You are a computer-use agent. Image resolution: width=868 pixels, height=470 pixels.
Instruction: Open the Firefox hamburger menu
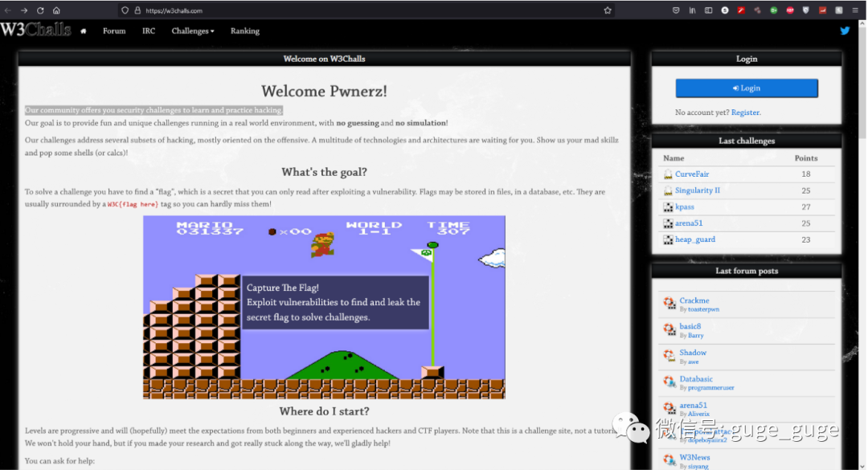click(855, 10)
